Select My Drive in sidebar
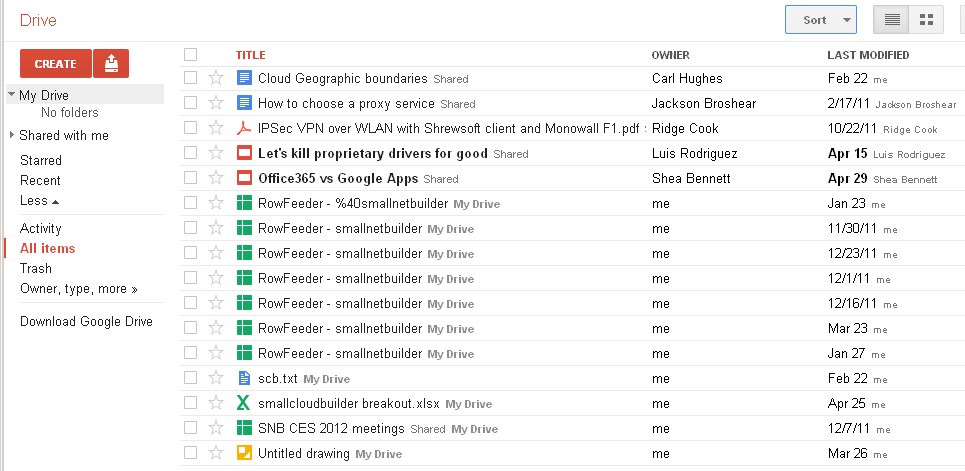The width and height of the screenshot is (965, 471). [44, 95]
